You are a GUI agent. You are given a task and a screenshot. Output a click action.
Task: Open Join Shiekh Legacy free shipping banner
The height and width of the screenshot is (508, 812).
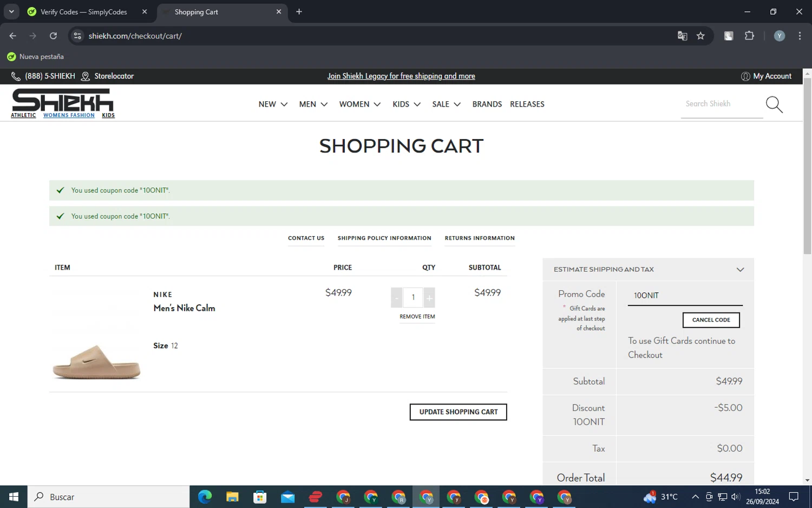coord(401,76)
